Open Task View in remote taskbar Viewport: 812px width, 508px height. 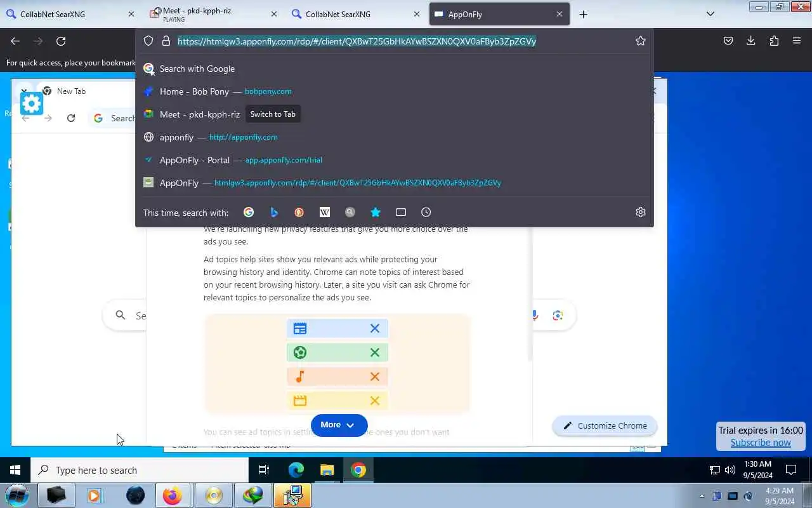click(x=264, y=470)
